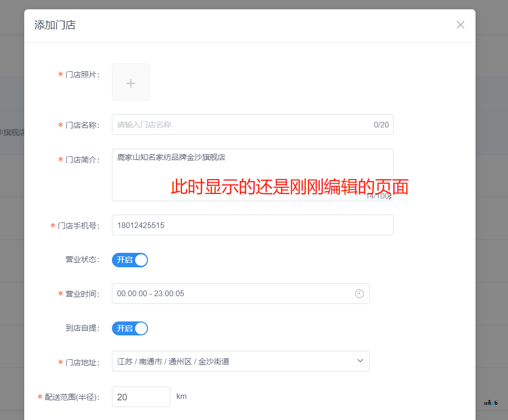Image resolution: width=508 pixels, height=420 pixels.
Task: Click the 门店名称 label
Action: (x=83, y=125)
